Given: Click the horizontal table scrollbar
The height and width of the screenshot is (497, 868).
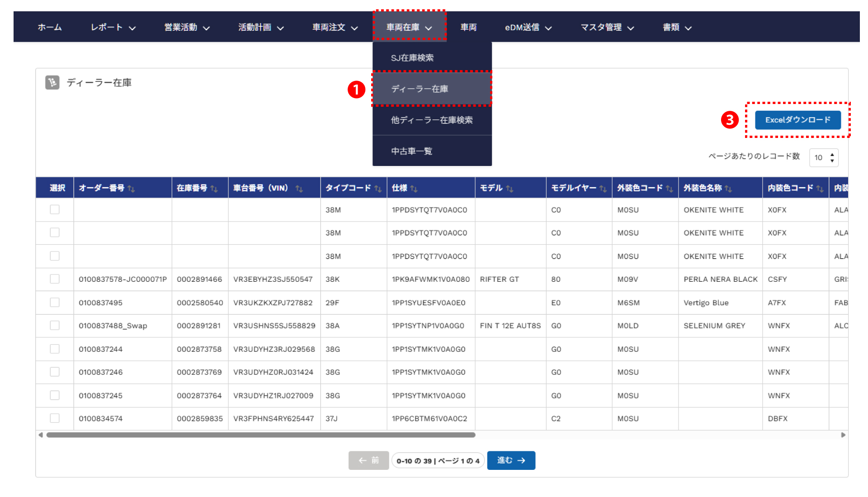Looking at the screenshot, I should (261, 435).
